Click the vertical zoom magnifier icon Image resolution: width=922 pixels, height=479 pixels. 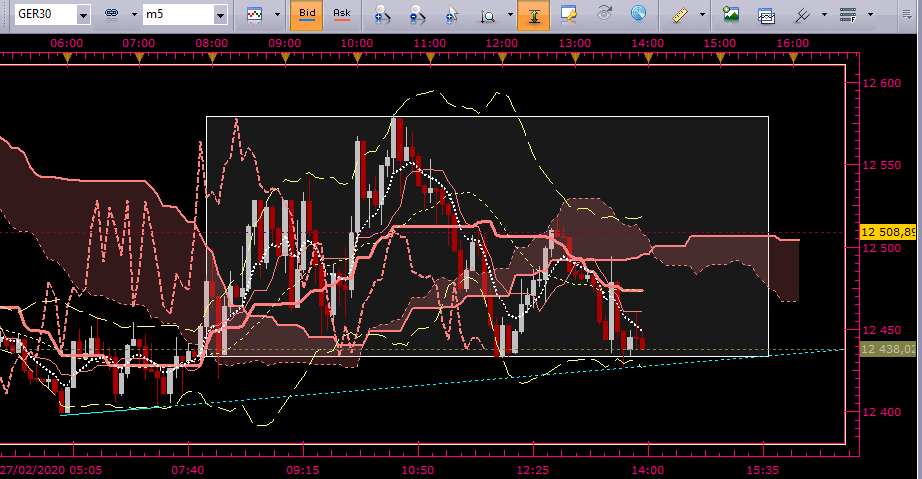tap(487, 16)
